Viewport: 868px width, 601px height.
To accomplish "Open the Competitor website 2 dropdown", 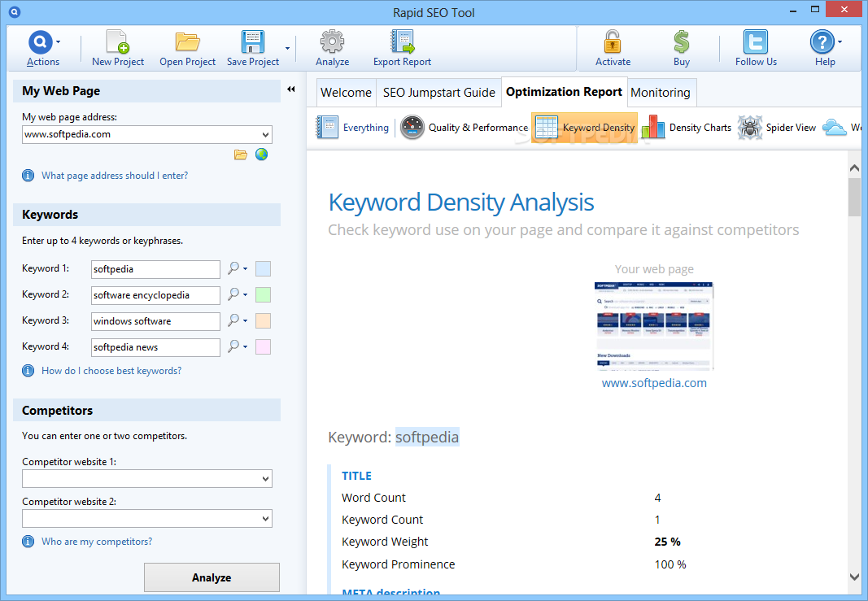I will point(266,519).
